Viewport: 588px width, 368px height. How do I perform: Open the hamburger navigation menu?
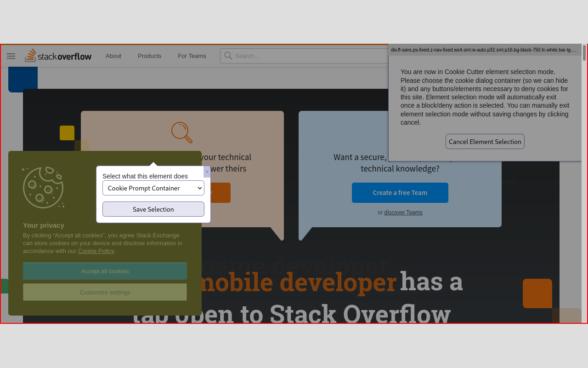click(11, 56)
